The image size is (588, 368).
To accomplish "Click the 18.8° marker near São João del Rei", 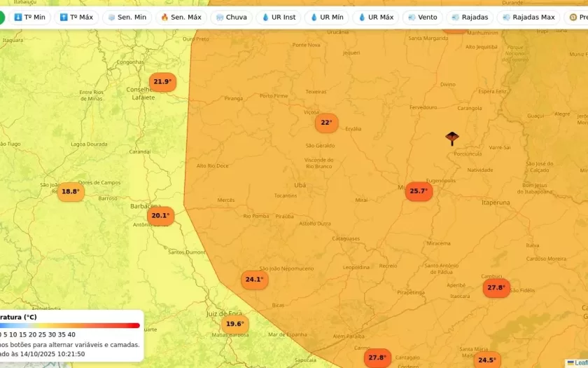I will (70, 191).
